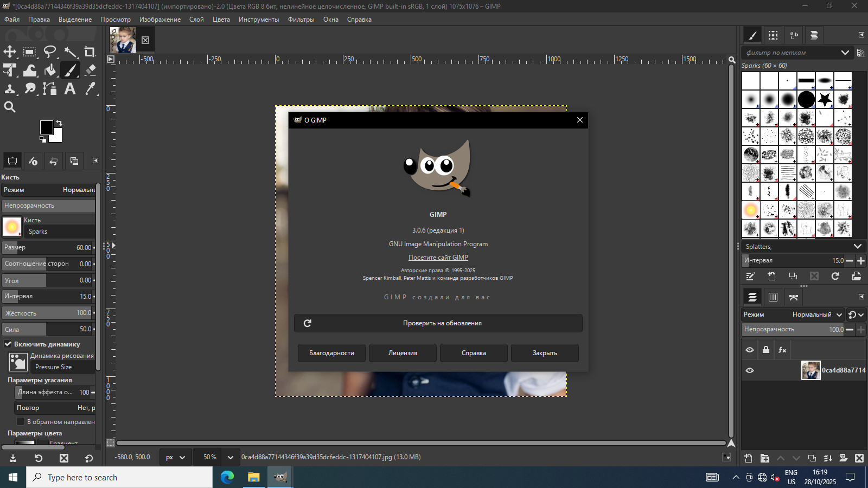Viewport: 868px width, 488px height.
Task: Select the Eraser tool
Action: coord(90,70)
